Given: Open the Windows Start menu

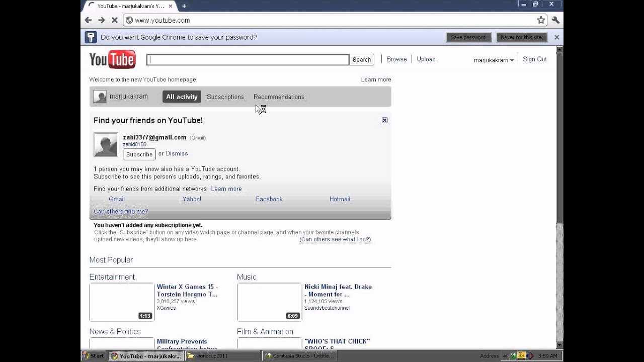Looking at the screenshot, I should point(94,356).
